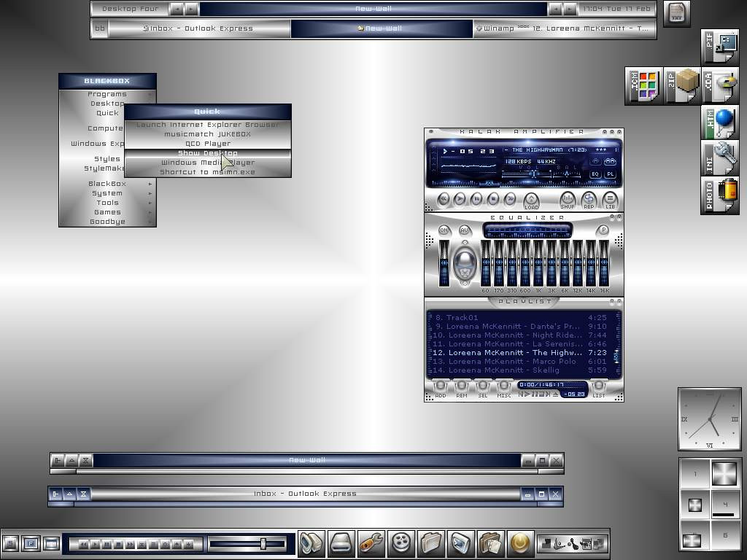Adjust the Winamp balance slider

(x=567, y=174)
